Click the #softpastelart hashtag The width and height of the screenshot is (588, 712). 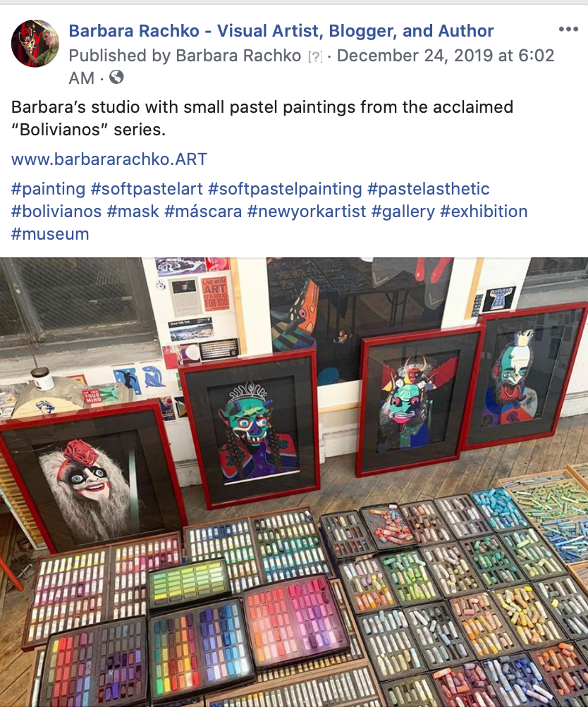pyautogui.click(x=147, y=189)
